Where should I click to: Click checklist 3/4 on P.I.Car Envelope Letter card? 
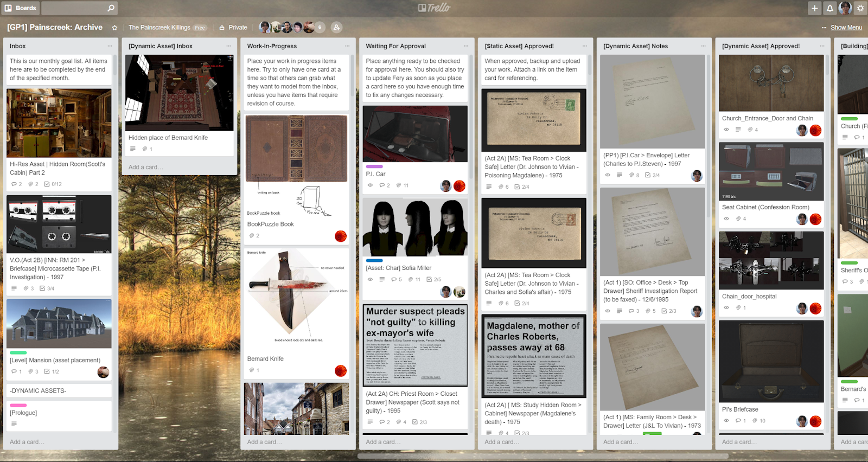tap(653, 175)
